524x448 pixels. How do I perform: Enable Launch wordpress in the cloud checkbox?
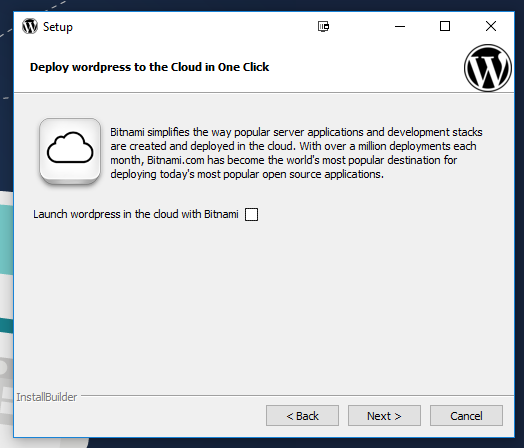pyautogui.click(x=251, y=214)
